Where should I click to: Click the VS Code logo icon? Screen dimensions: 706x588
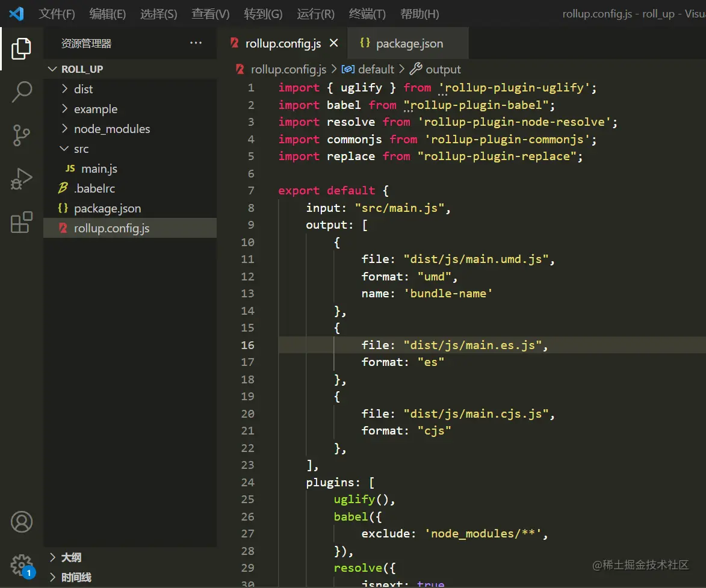pos(17,13)
